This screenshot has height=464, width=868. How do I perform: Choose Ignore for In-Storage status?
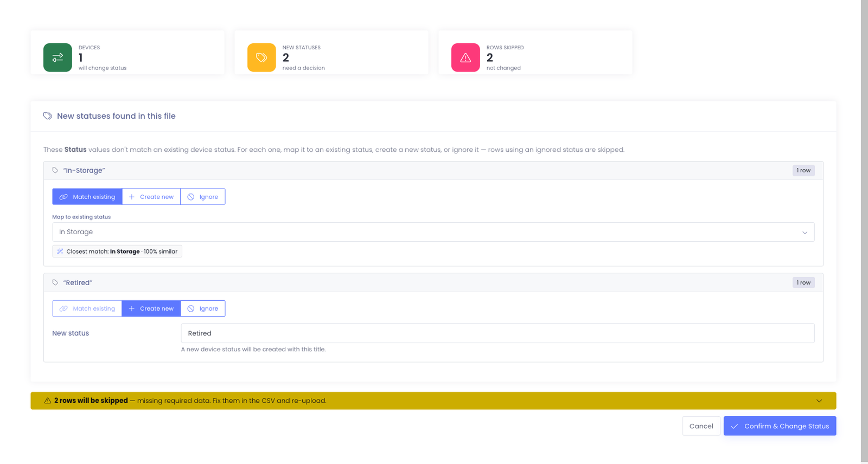point(203,197)
